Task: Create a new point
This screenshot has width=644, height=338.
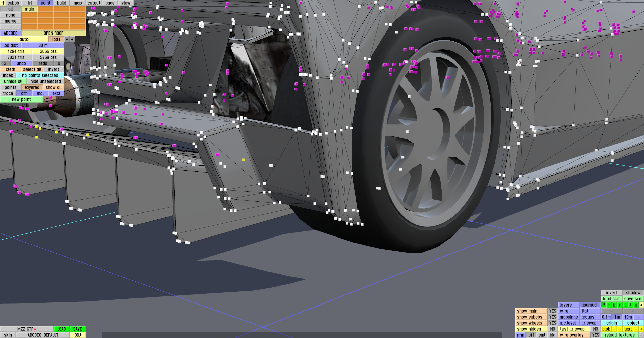Action: (21, 99)
